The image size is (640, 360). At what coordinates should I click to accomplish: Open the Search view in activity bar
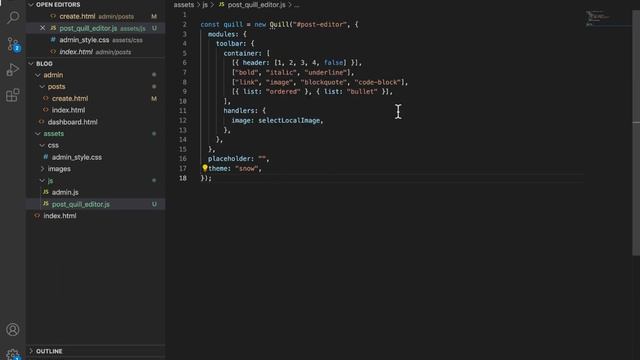[13, 17]
